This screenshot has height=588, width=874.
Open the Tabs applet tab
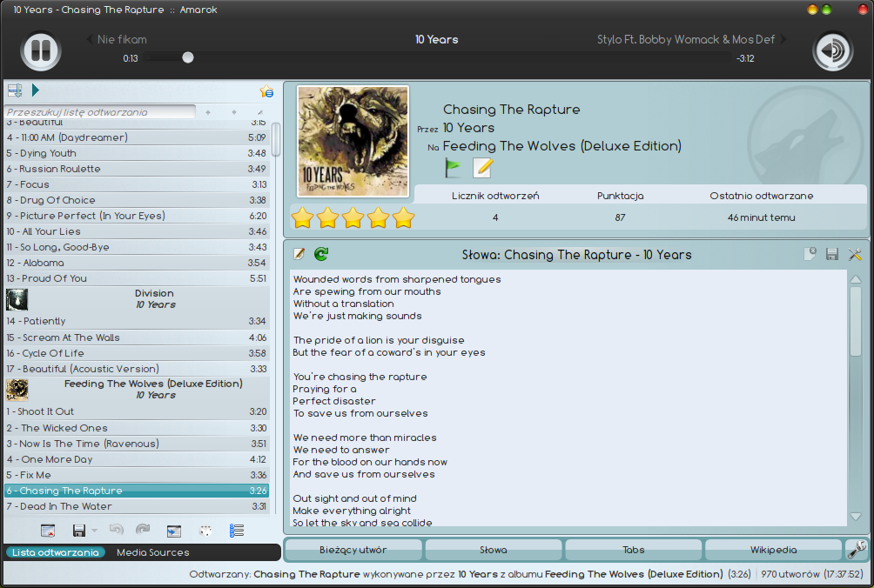(633, 550)
